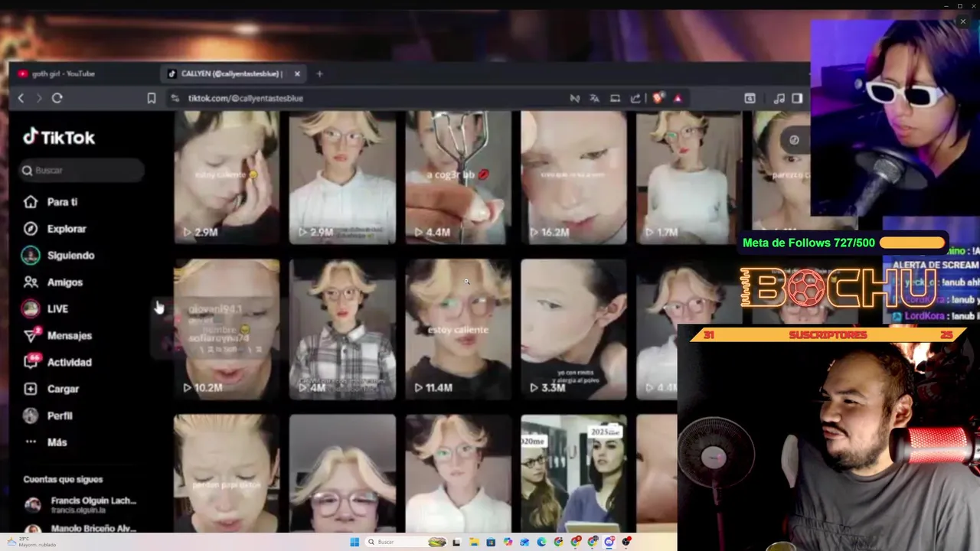The width and height of the screenshot is (980, 551).
Task: Open the 'perdon papi tiktok' video
Action: point(227,473)
